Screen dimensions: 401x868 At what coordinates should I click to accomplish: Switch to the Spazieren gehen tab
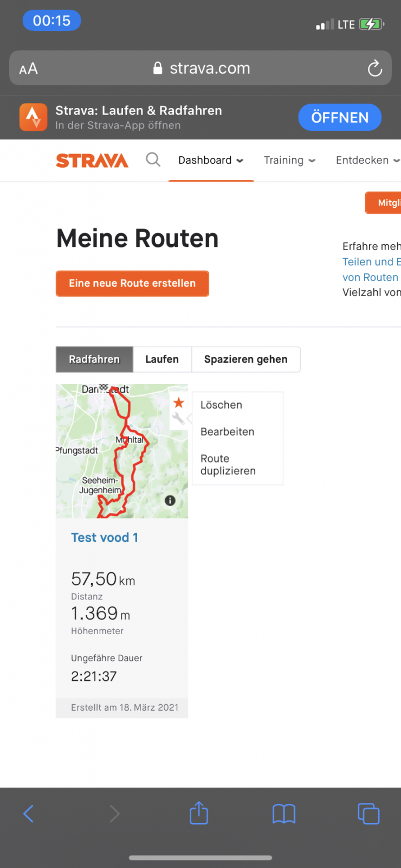coord(245,359)
